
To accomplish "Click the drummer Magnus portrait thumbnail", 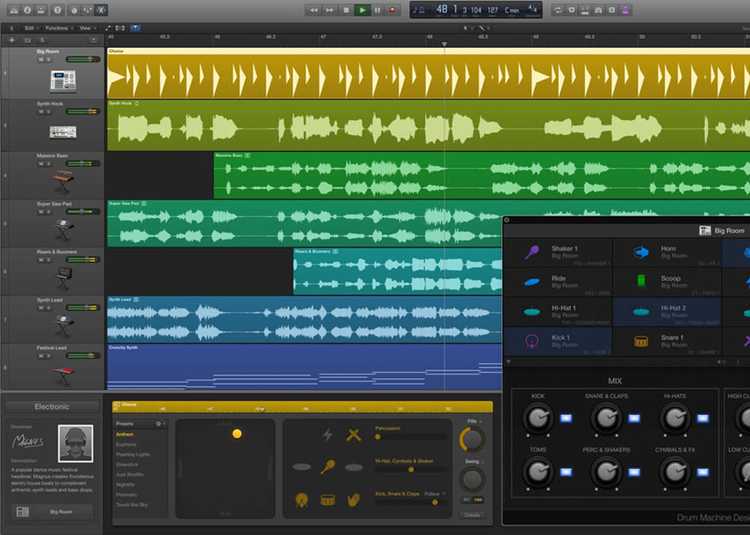I will [76, 444].
